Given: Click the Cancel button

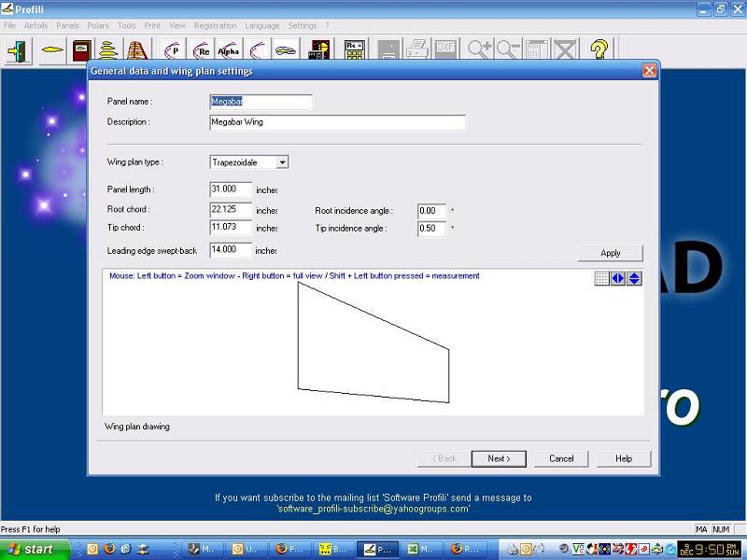Looking at the screenshot, I should pyautogui.click(x=561, y=458).
